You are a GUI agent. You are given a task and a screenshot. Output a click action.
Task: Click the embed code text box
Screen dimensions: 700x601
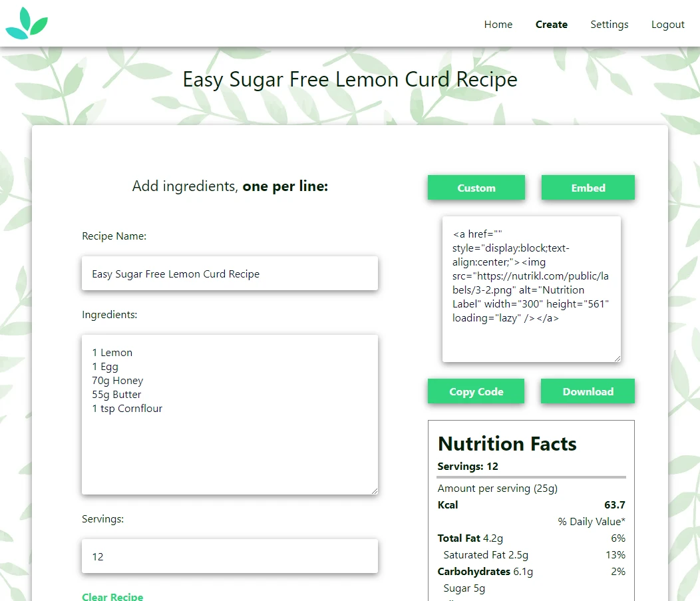tap(531, 290)
